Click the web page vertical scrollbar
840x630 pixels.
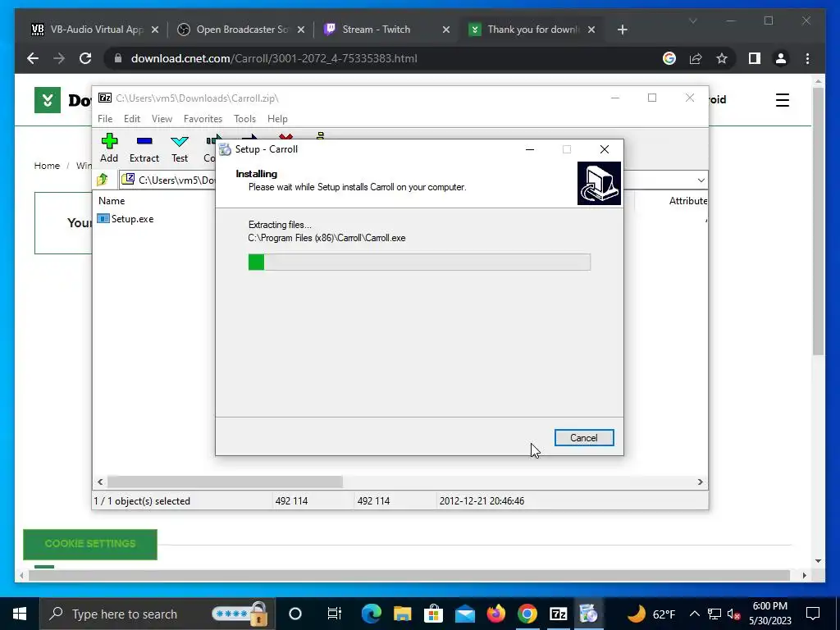click(x=818, y=221)
